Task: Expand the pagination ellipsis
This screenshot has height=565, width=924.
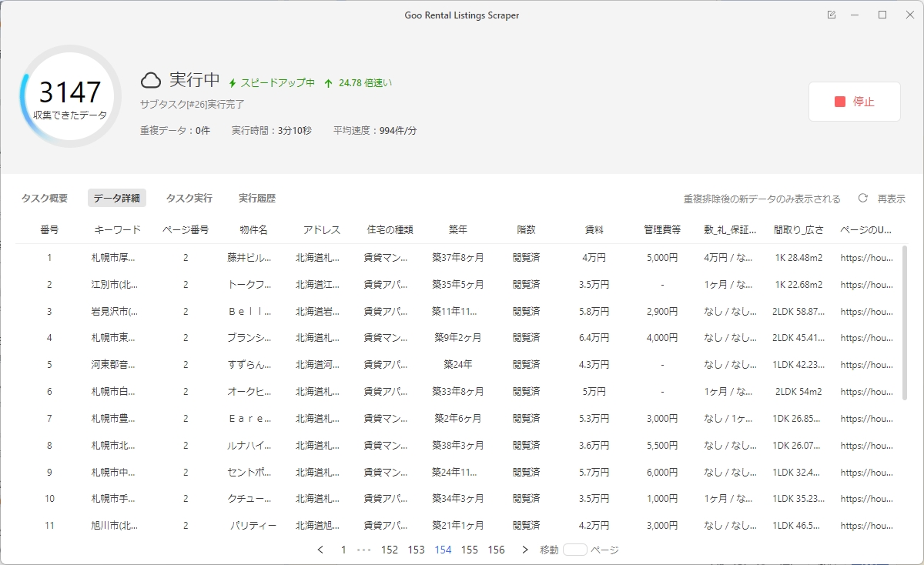Action: (364, 550)
